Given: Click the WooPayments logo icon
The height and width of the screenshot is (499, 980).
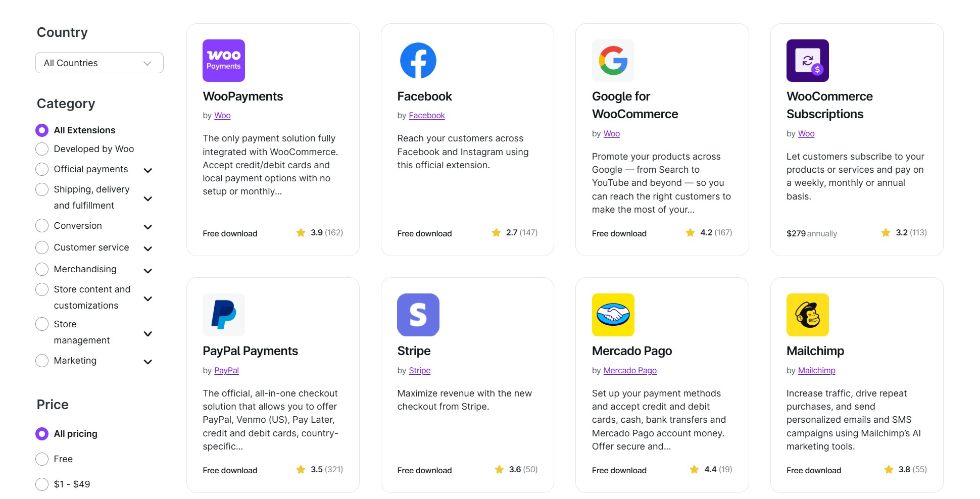Looking at the screenshot, I should [x=223, y=61].
